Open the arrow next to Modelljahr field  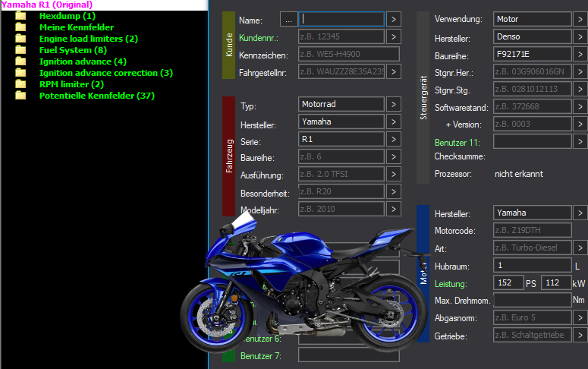pyautogui.click(x=393, y=209)
